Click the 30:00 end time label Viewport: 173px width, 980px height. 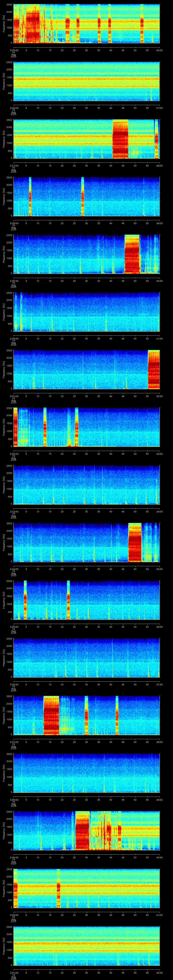coord(159,281)
